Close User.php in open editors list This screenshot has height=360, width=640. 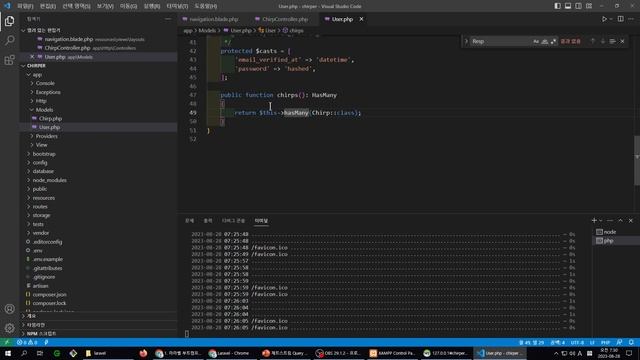pyautogui.click(x=32, y=57)
